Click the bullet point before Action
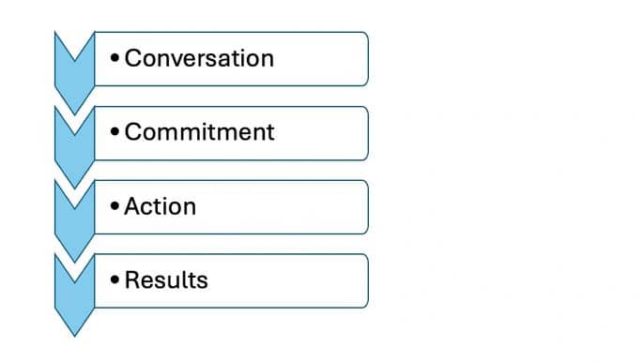 coord(115,206)
